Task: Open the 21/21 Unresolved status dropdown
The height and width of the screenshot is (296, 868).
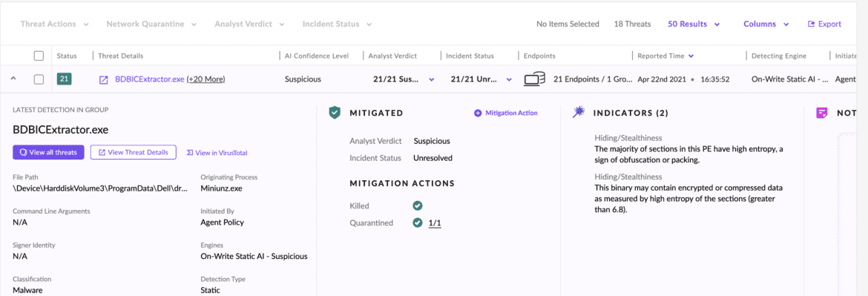Action: (481, 79)
